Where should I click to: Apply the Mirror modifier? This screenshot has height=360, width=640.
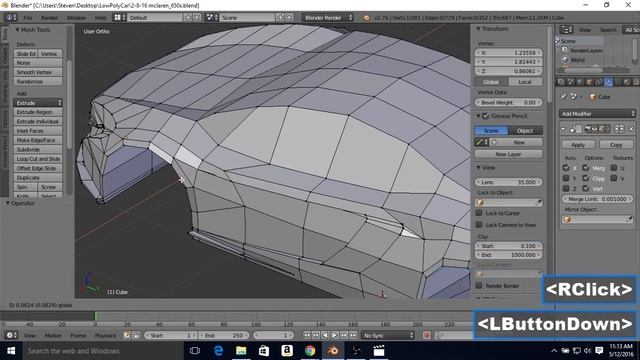click(x=578, y=144)
